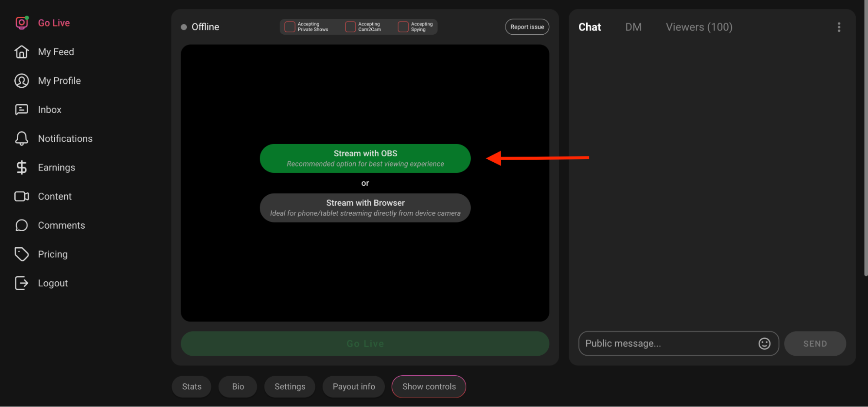
Task: Click the Logout icon in the sidebar
Action: coord(22,283)
